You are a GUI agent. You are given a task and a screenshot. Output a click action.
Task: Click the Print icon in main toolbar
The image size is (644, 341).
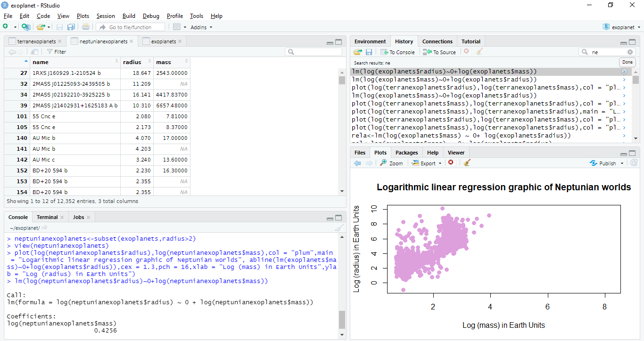(85, 27)
